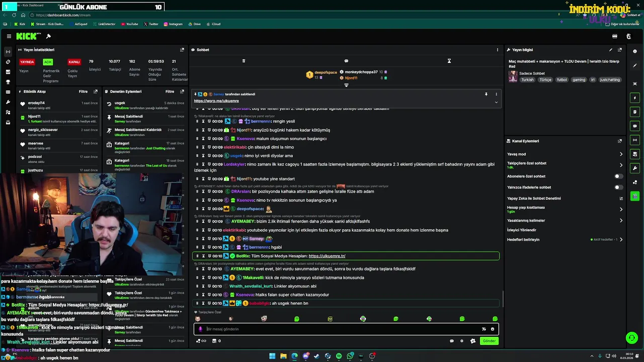Open the YouTube bookmark
The height and width of the screenshot is (362, 644).
point(130,24)
